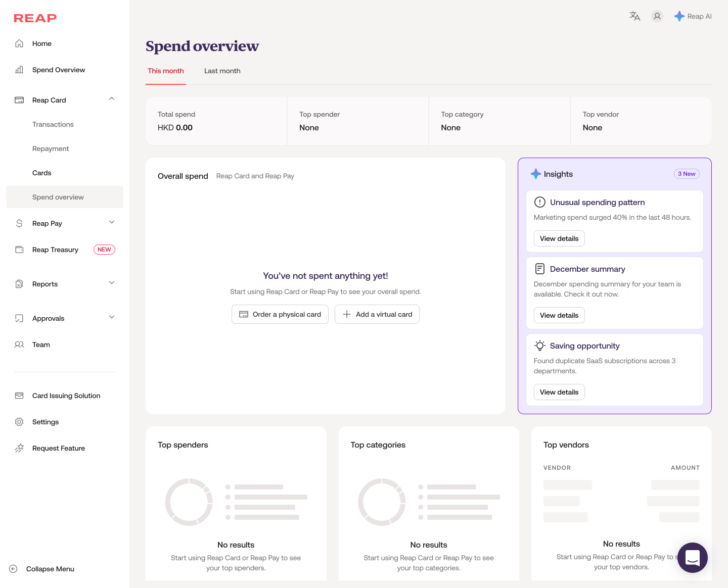The height and width of the screenshot is (588, 728).
Task: Click the Top vendor summary card
Action: (641, 121)
